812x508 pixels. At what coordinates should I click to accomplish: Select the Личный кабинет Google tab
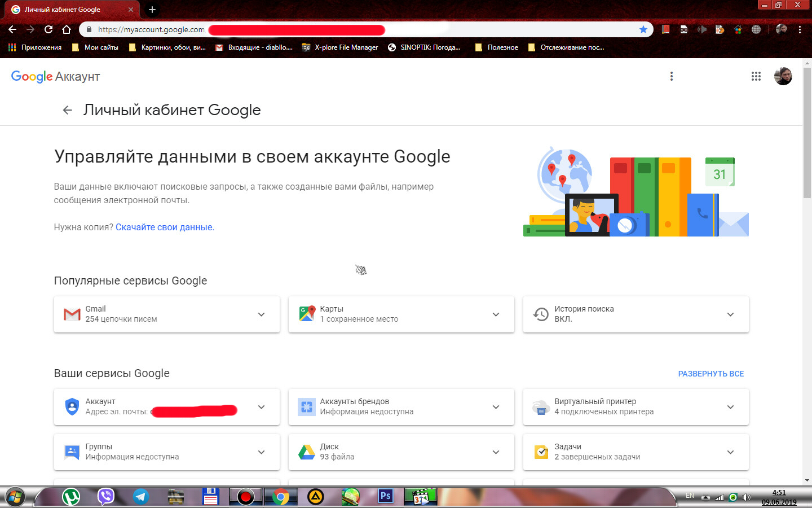coord(71,10)
